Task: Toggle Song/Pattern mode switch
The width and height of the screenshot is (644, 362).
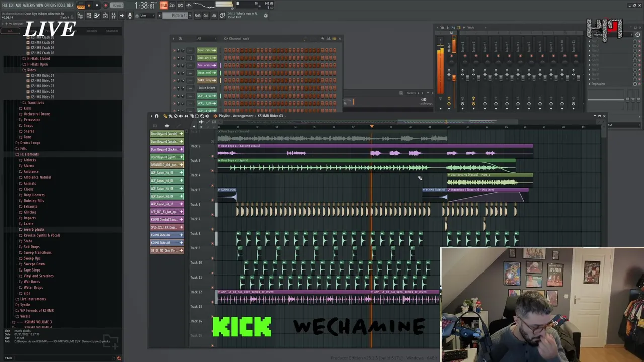Action: [80, 5]
